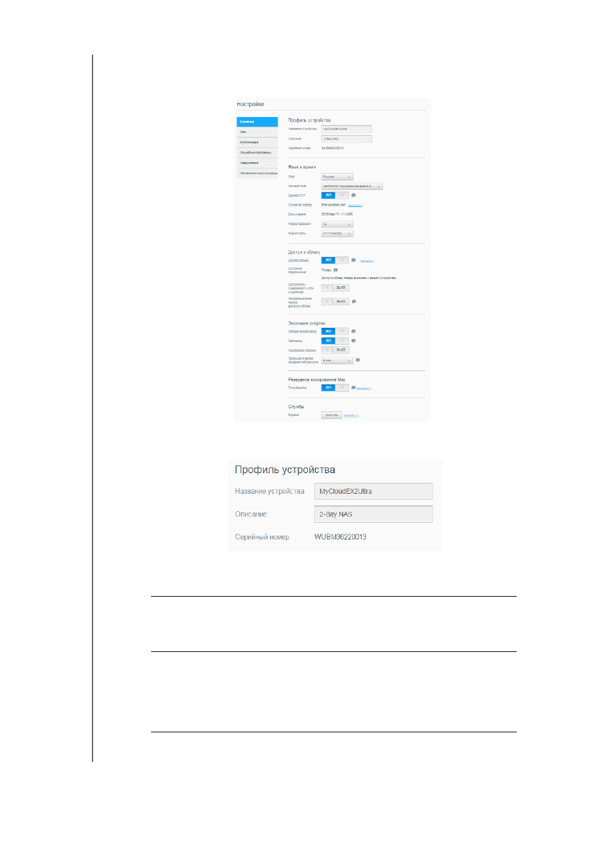The height and width of the screenshot is (868, 613).
Task: Click the info icon next to the 'Готово' connection status
Action: pyautogui.click(x=336, y=270)
